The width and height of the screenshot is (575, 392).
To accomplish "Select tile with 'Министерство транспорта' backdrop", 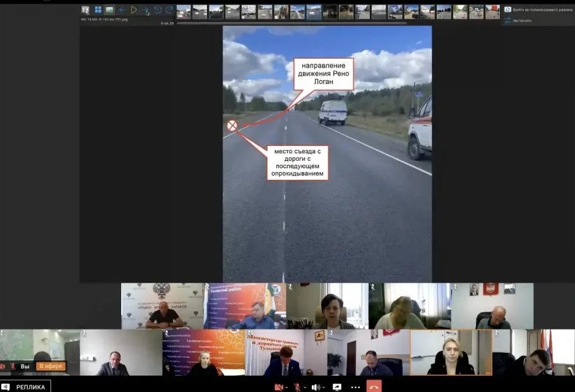I will click(x=286, y=352).
